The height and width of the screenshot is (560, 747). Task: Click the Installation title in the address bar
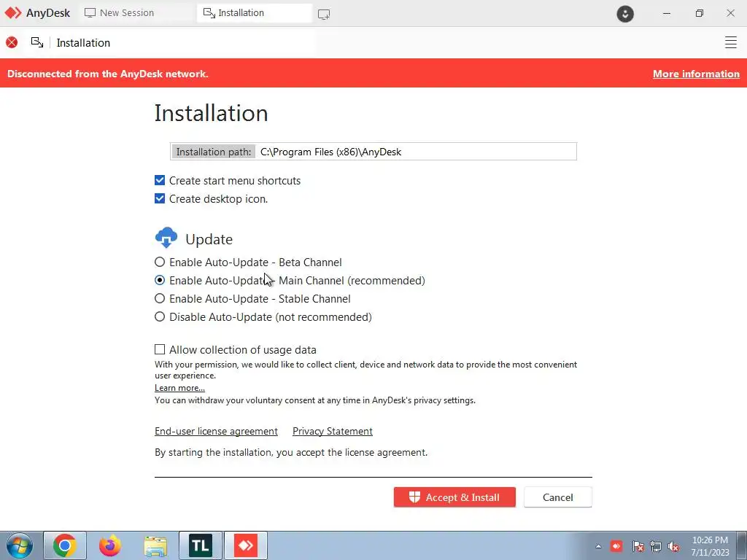click(83, 43)
